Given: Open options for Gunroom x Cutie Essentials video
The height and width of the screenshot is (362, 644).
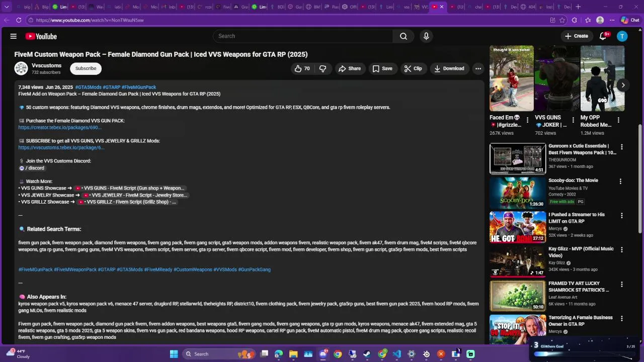Looking at the screenshot, I should tap(621, 147).
